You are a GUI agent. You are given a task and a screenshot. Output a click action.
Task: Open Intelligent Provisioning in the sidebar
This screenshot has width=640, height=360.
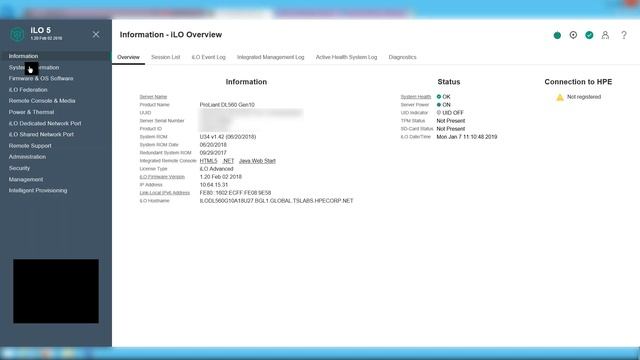pyautogui.click(x=38, y=191)
